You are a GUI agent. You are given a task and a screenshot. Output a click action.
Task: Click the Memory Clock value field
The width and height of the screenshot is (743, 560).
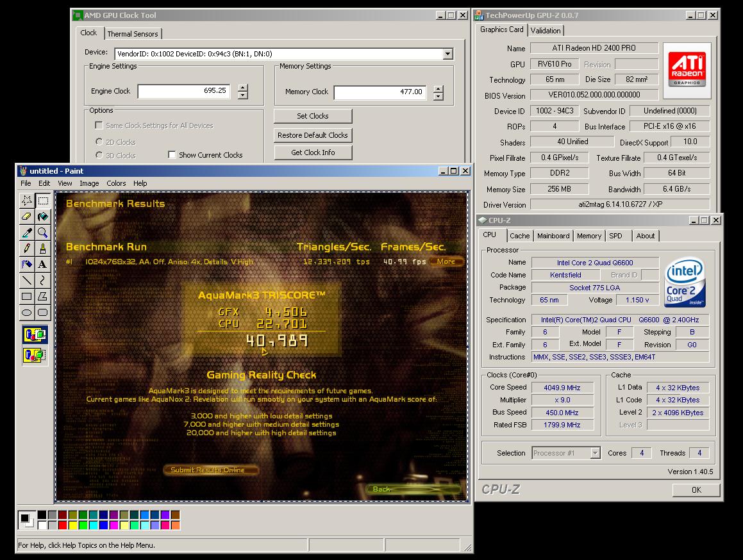[380, 92]
